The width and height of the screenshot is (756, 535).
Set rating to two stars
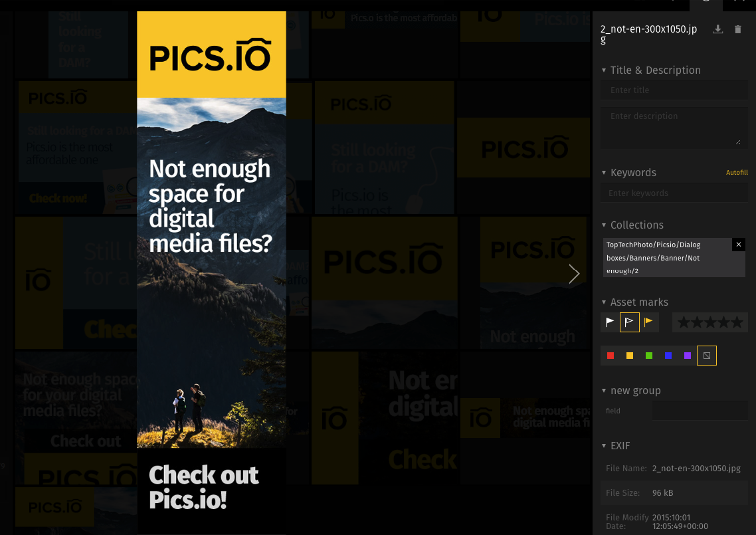tap(697, 322)
